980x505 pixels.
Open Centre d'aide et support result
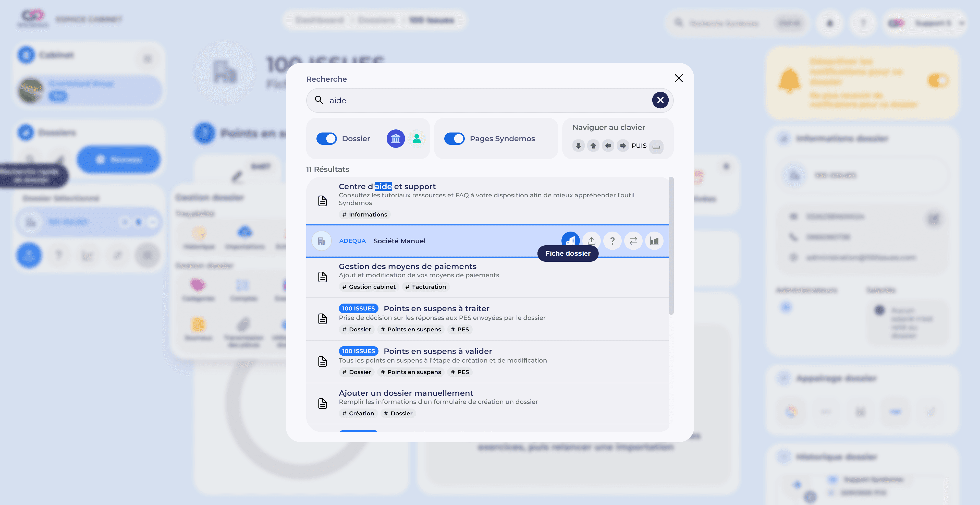pos(387,186)
